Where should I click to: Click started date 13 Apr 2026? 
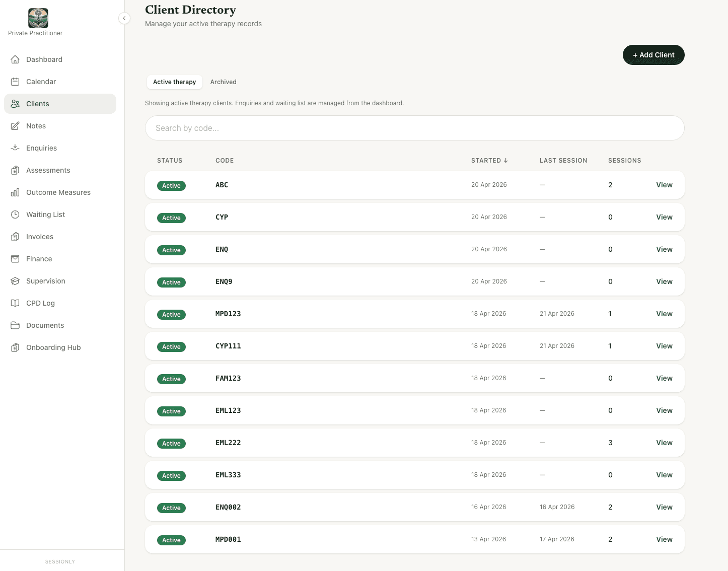coord(488,539)
